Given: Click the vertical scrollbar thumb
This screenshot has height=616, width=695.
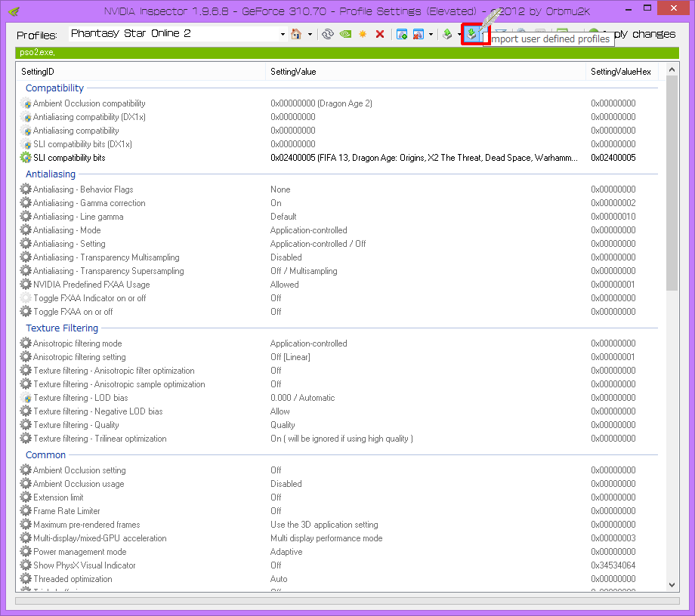Looking at the screenshot, I should [x=672, y=183].
